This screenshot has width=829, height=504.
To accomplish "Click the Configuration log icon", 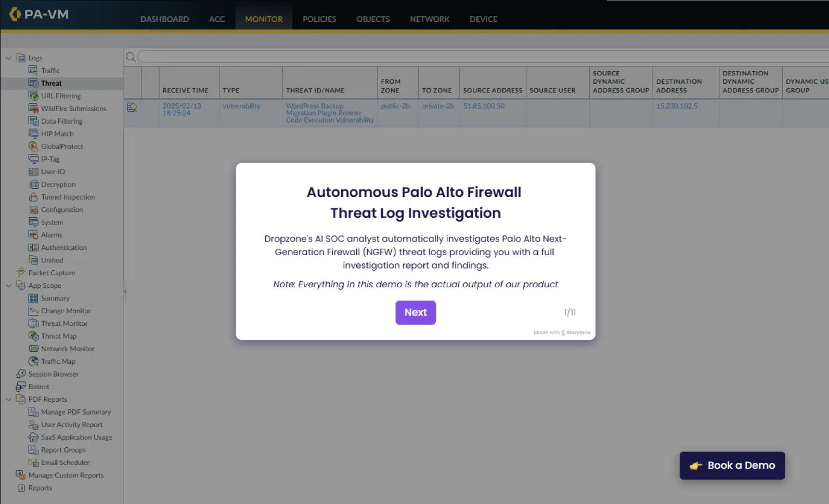I will click(33, 209).
